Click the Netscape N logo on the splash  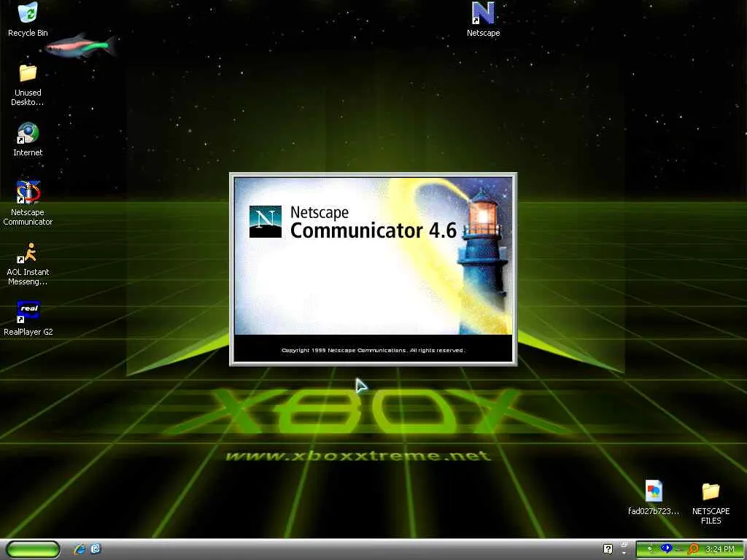266,222
